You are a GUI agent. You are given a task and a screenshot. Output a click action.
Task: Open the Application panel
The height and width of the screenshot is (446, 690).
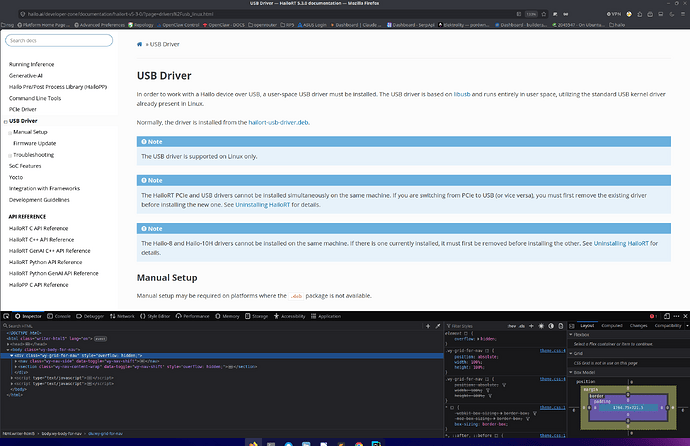tap(326, 316)
